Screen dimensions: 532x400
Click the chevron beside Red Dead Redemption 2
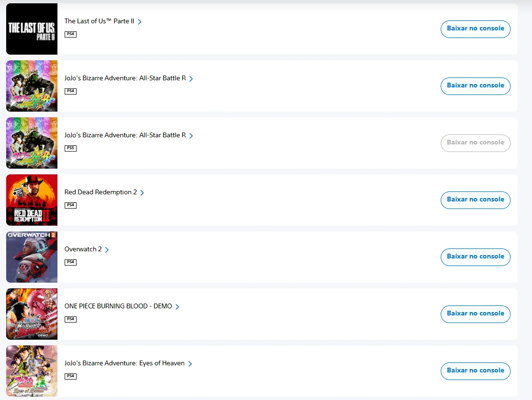pos(142,193)
